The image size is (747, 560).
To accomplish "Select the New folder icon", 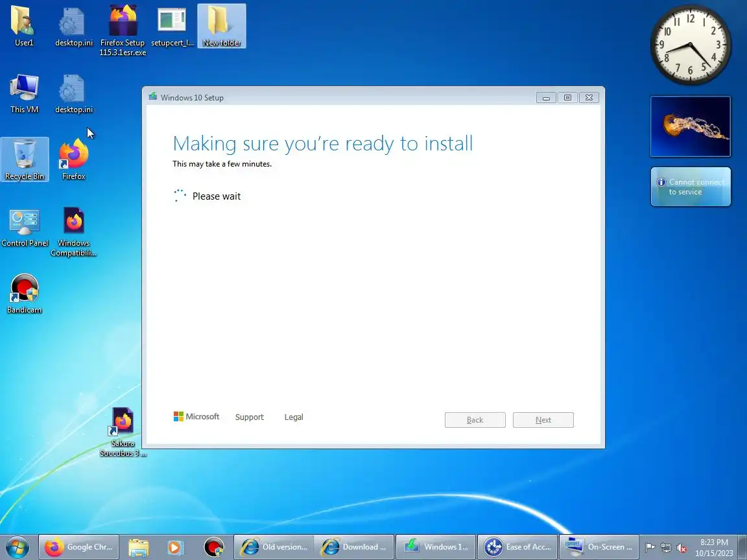I will (222, 26).
